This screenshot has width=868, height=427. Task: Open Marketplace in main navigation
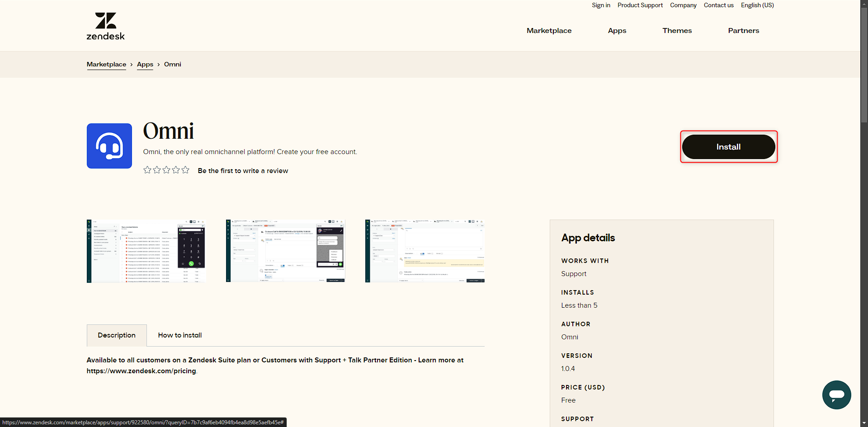pyautogui.click(x=549, y=30)
